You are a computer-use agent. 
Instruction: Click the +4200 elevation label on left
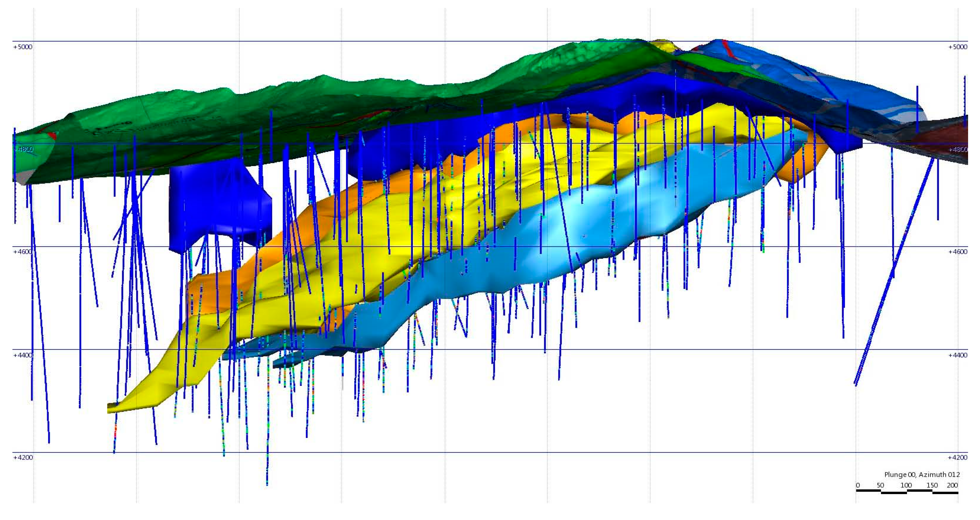(x=23, y=458)
